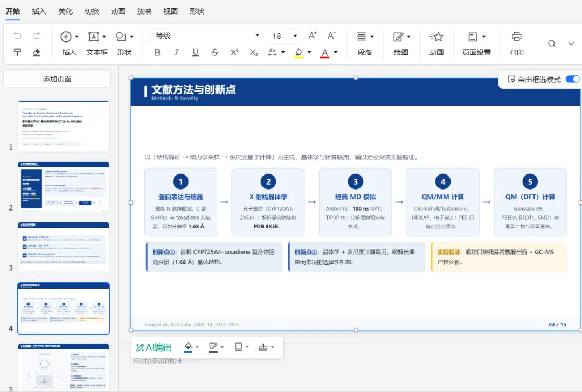Screen dimensions: 582x392
Task: Click the Insert plus-circle icon
Action: 66,37
